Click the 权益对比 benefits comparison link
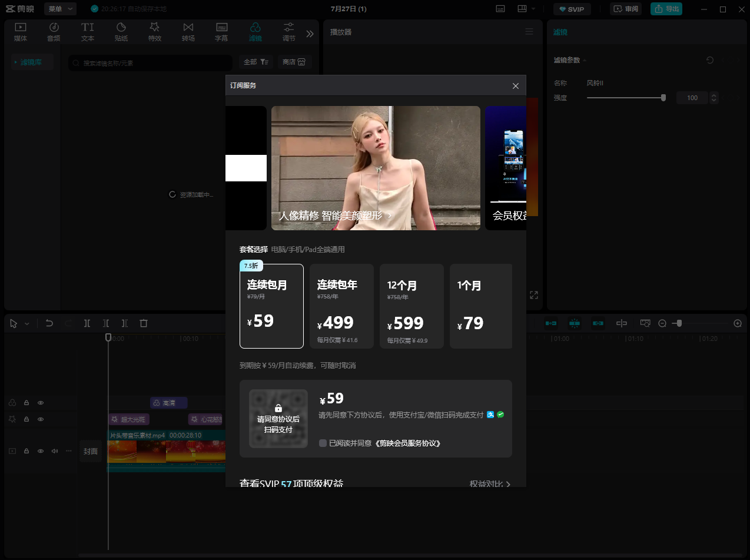 tap(490, 483)
